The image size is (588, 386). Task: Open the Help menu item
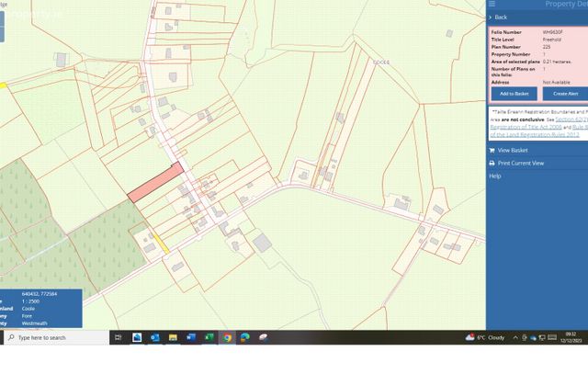(x=495, y=176)
